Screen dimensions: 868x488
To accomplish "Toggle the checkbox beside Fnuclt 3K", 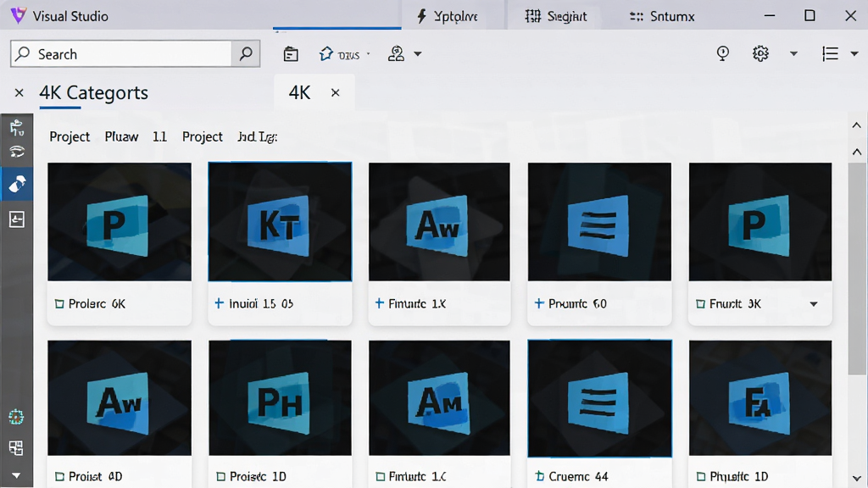I will point(700,304).
